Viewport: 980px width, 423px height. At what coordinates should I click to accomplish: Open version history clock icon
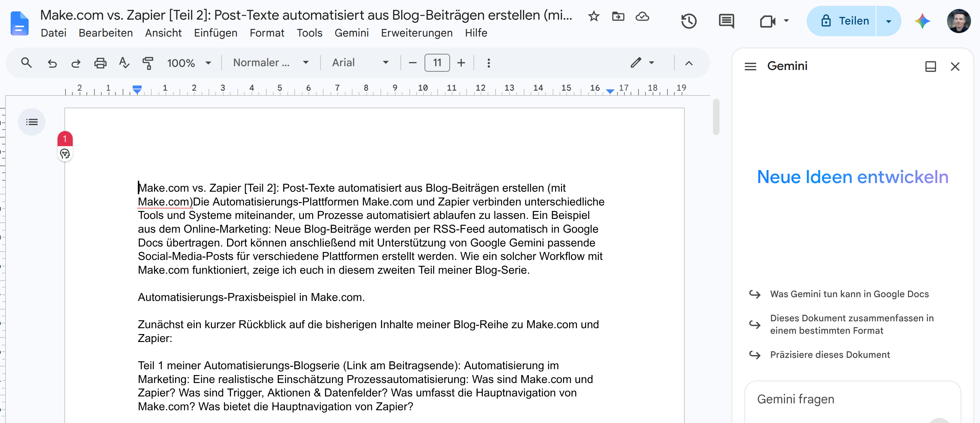(688, 21)
